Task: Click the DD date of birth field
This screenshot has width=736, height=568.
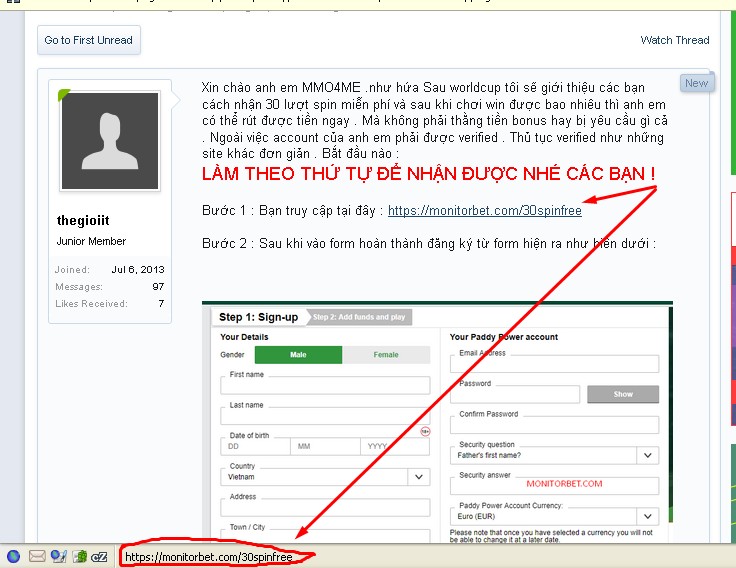Action: [255, 446]
